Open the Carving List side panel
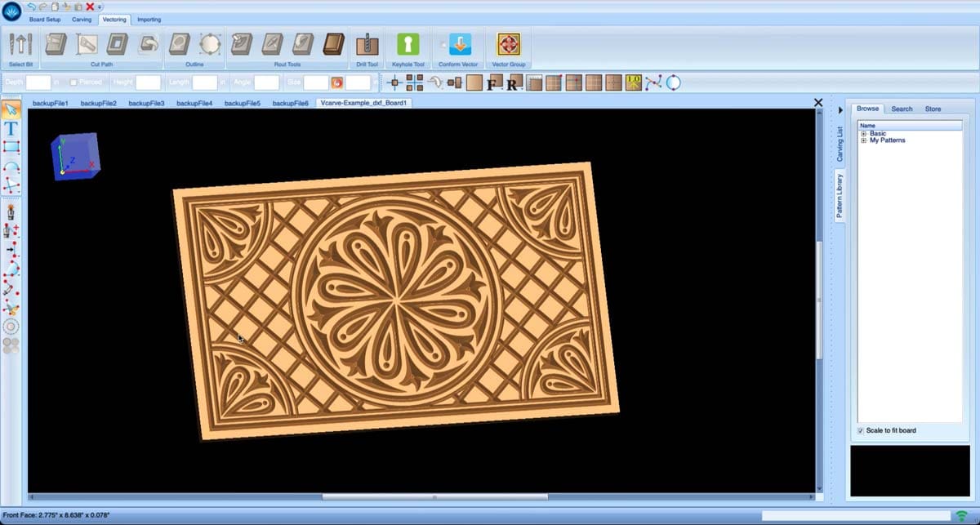 coord(840,144)
